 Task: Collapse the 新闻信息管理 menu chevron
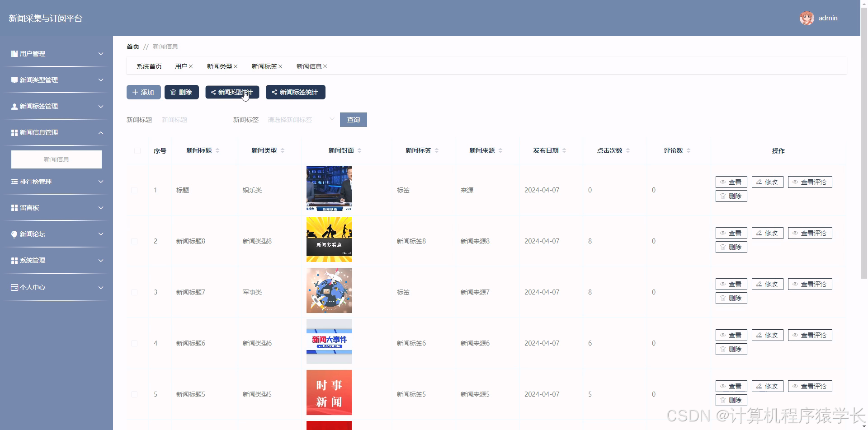coord(101,133)
